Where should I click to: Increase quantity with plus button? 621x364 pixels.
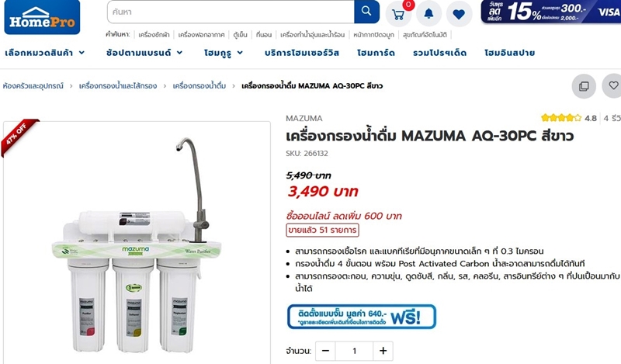(383, 351)
